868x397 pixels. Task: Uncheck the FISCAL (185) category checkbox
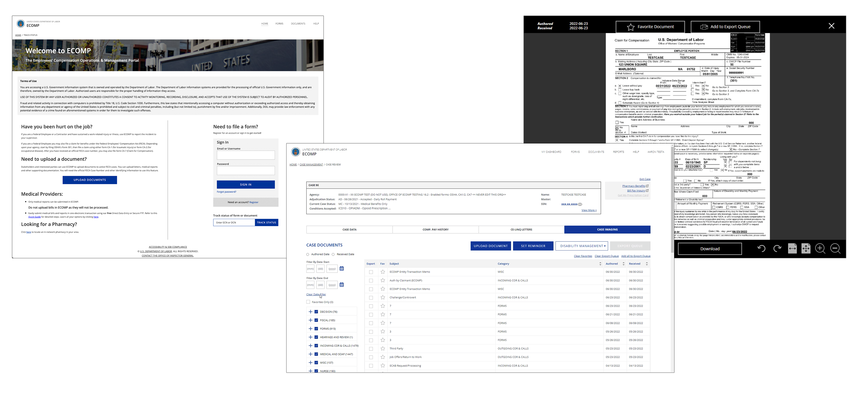point(316,320)
